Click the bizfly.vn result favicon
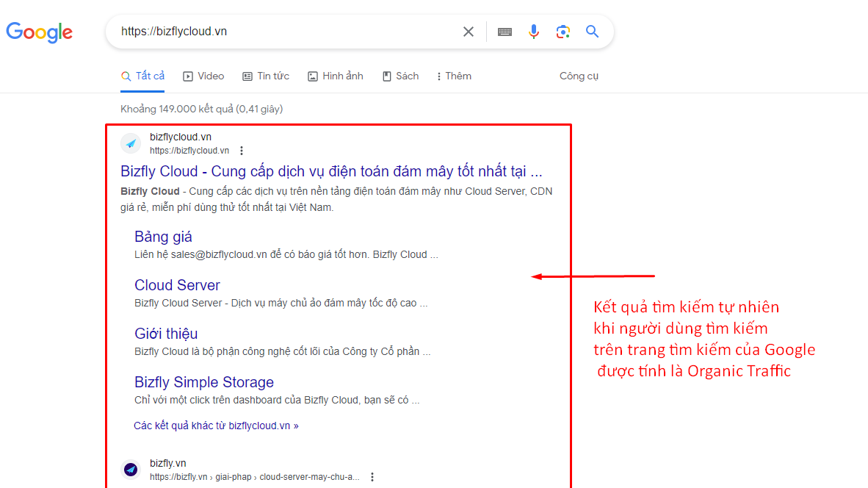Viewport: 868px width, 488px height. (x=130, y=469)
